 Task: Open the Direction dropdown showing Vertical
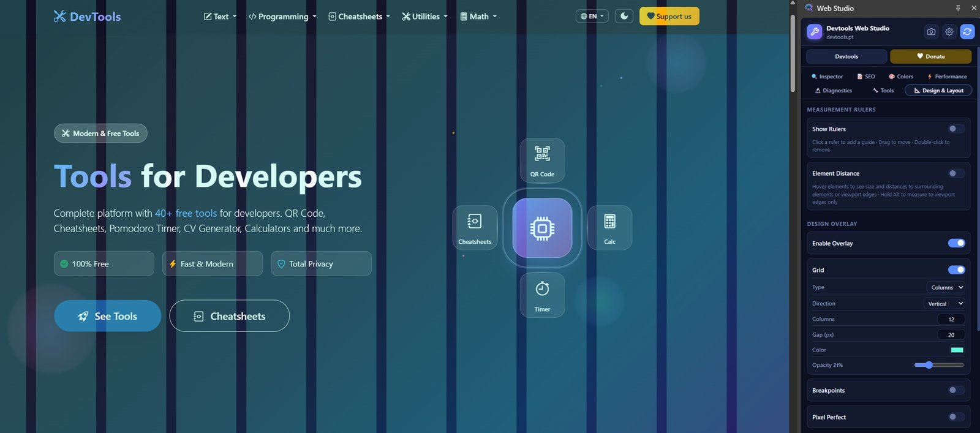coord(944,304)
